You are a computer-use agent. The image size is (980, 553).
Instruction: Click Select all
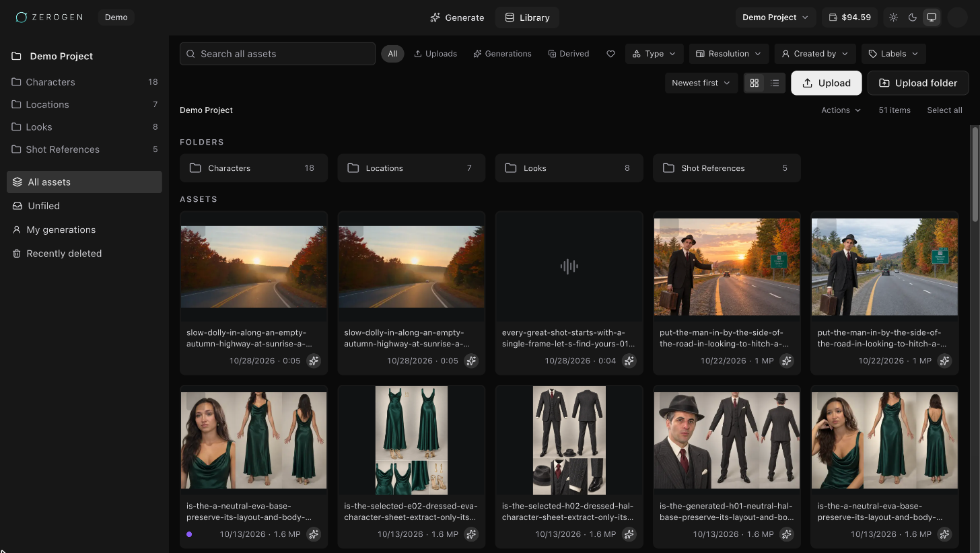(944, 110)
